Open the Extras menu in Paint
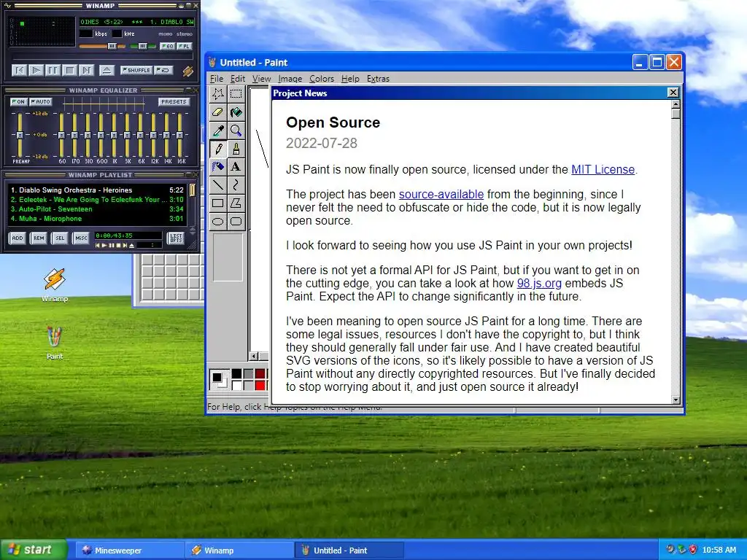 click(x=378, y=79)
